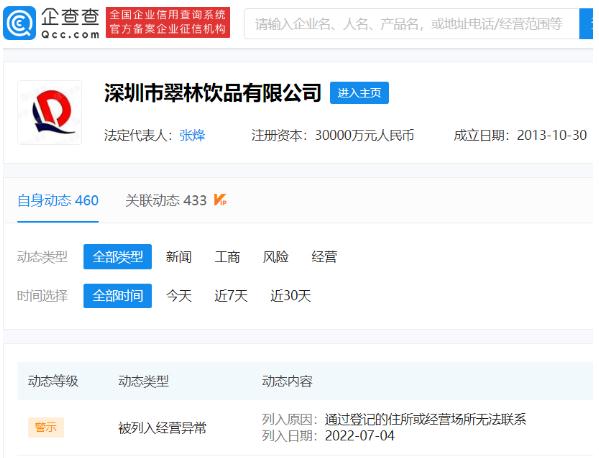
Task: Click the blue search button edge
Action: pyautogui.click(x=586, y=24)
